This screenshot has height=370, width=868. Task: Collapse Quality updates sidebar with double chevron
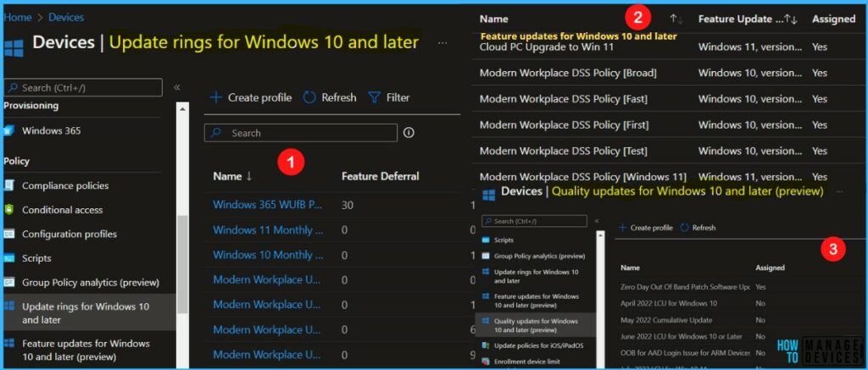point(596,221)
